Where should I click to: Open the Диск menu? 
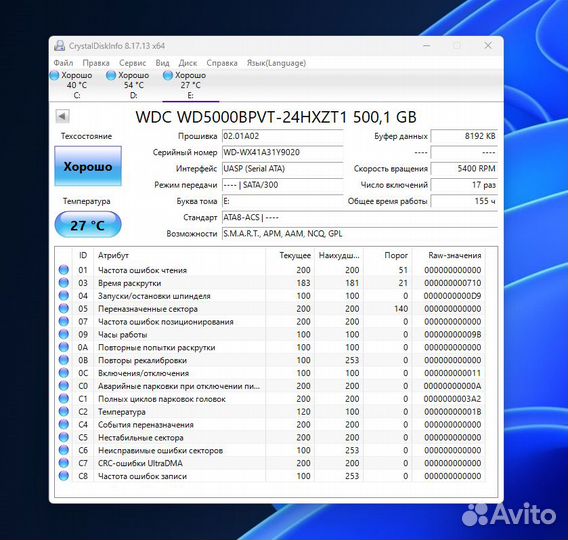(188, 63)
